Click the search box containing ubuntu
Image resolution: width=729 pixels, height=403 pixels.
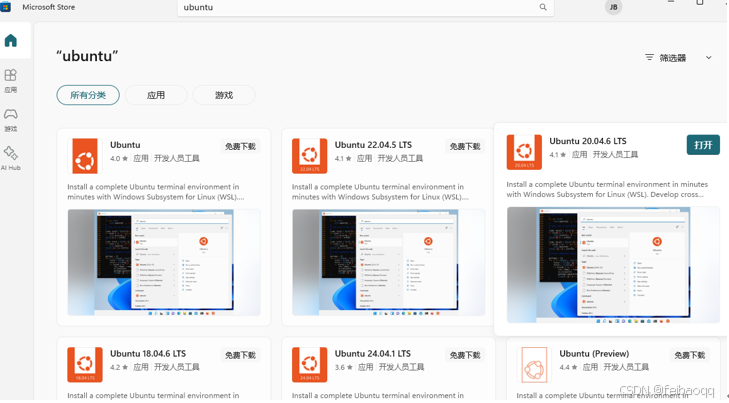365,7
